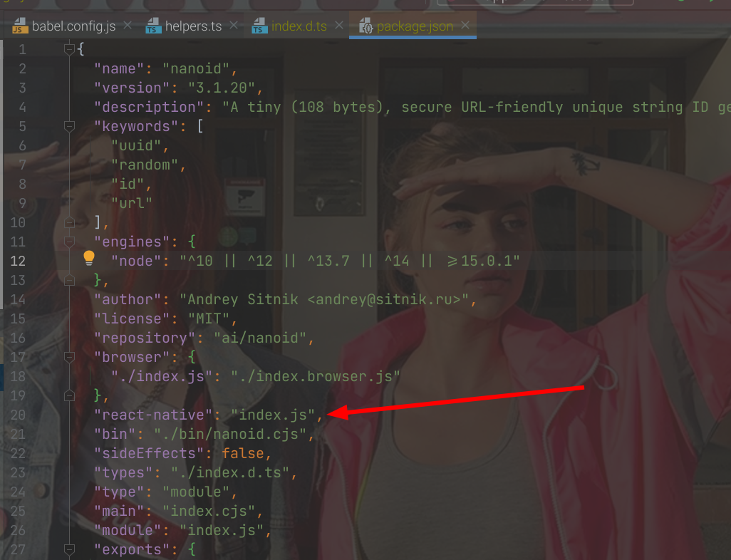Click the "id" keyword on line 8
The width and height of the screenshot is (731, 560).
(x=128, y=184)
